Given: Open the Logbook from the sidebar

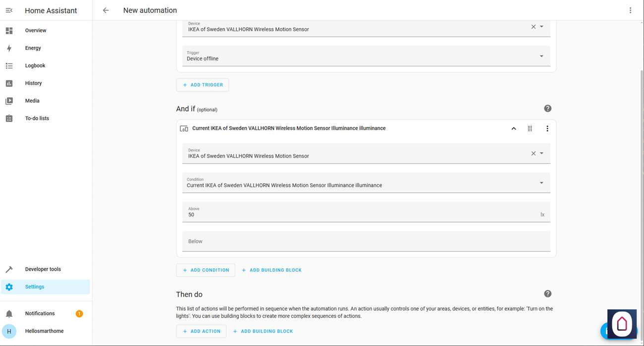Looking at the screenshot, I should point(35,65).
